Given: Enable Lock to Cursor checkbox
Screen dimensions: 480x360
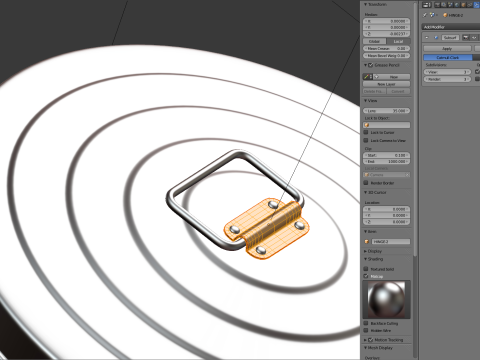Looking at the screenshot, I should tap(366, 132).
